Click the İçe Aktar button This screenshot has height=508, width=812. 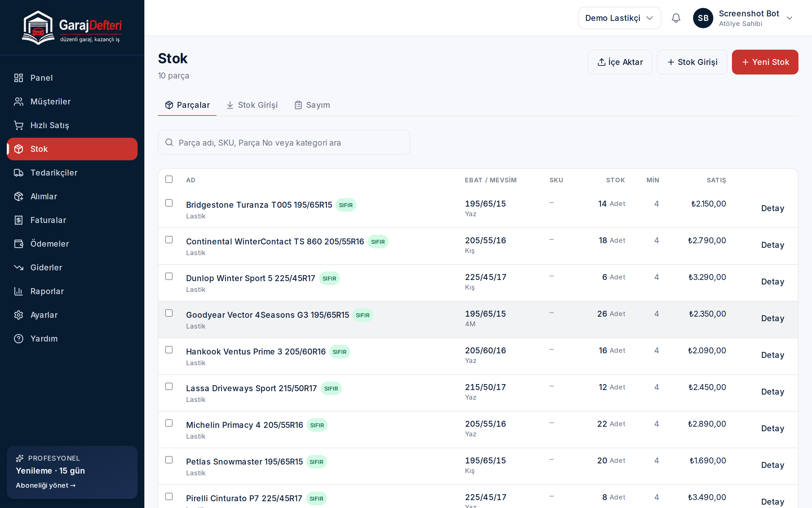pos(620,62)
